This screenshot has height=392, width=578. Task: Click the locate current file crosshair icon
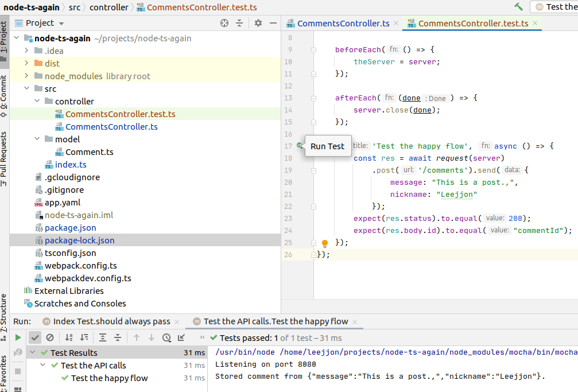tap(224, 23)
